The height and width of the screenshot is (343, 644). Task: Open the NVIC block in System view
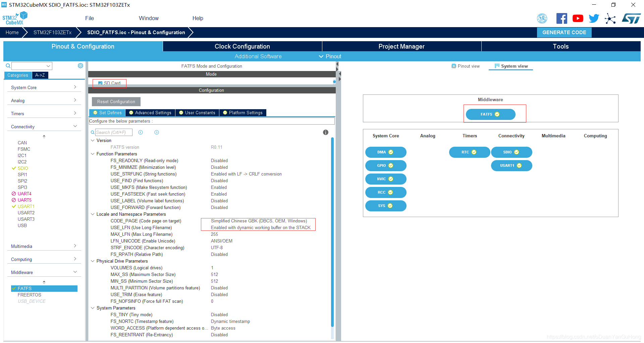click(386, 179)
